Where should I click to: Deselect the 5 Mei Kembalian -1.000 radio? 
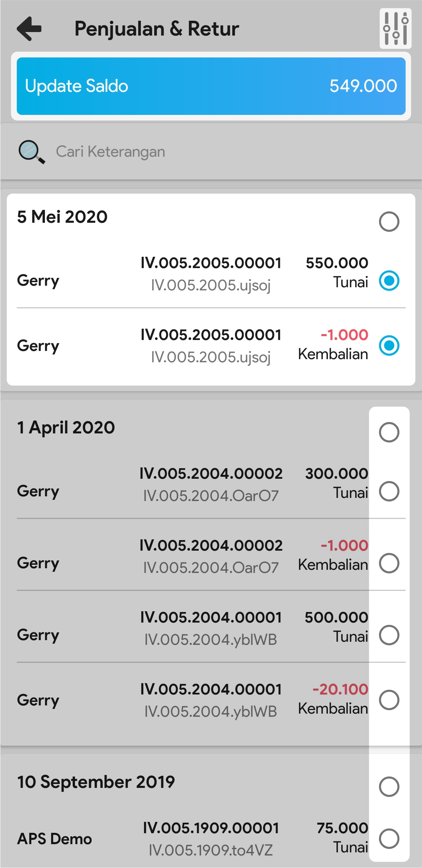tap(389, 345)
